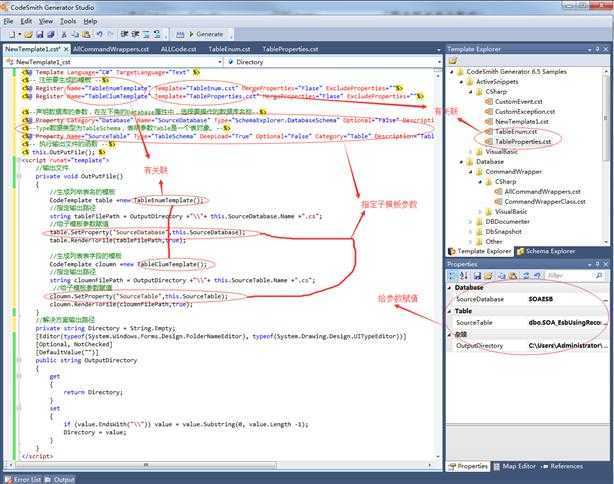Redo the last undone edit
Viewport: 614px width, 484px height.
(x=110, y=34)
